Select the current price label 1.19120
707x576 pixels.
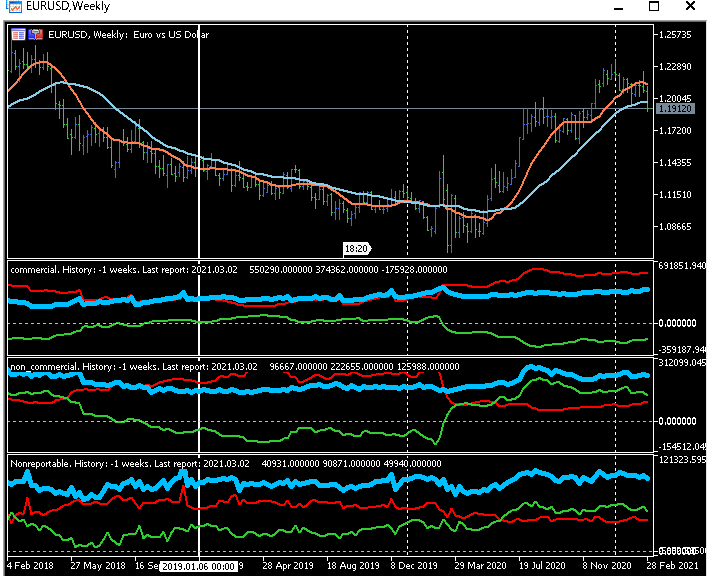tap(675, 109)
